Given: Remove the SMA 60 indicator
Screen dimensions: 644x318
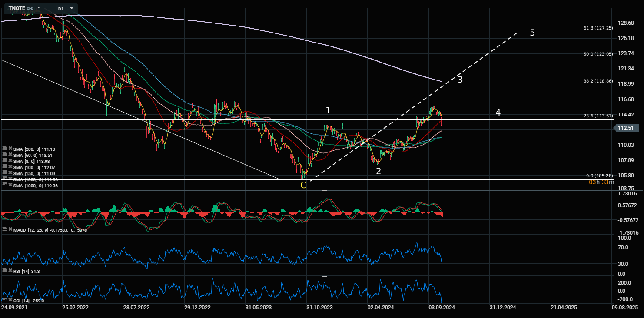Looking at the screenshot, I should pos(10,155).
